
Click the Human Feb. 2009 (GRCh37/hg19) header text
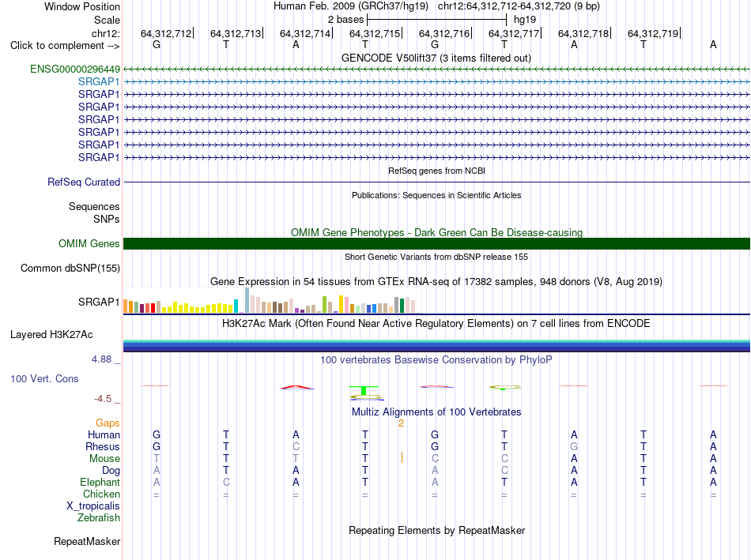[351, 6]
